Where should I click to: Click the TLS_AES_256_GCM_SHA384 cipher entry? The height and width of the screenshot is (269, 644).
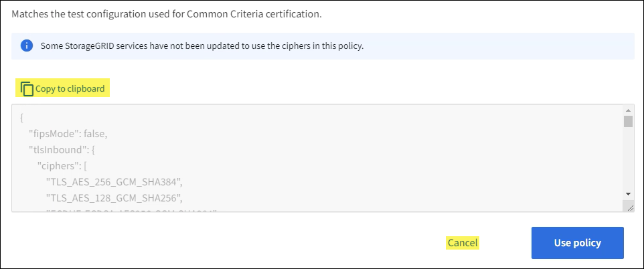point(114,181)
